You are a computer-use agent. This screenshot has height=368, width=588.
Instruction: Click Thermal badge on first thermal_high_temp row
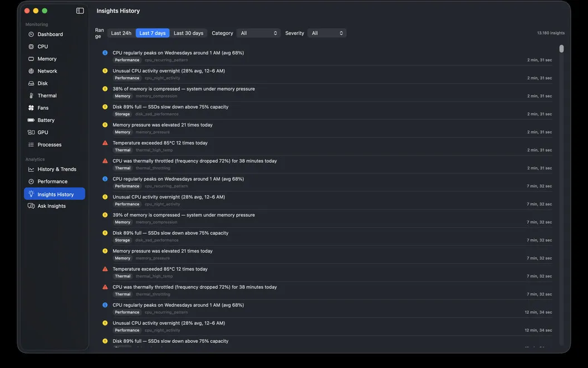pos(122,150)
